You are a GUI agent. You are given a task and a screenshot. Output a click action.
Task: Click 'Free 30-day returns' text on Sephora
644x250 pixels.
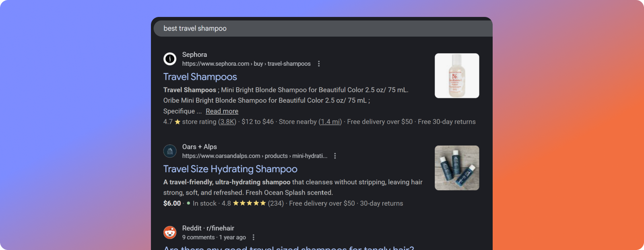coord(447,122)
